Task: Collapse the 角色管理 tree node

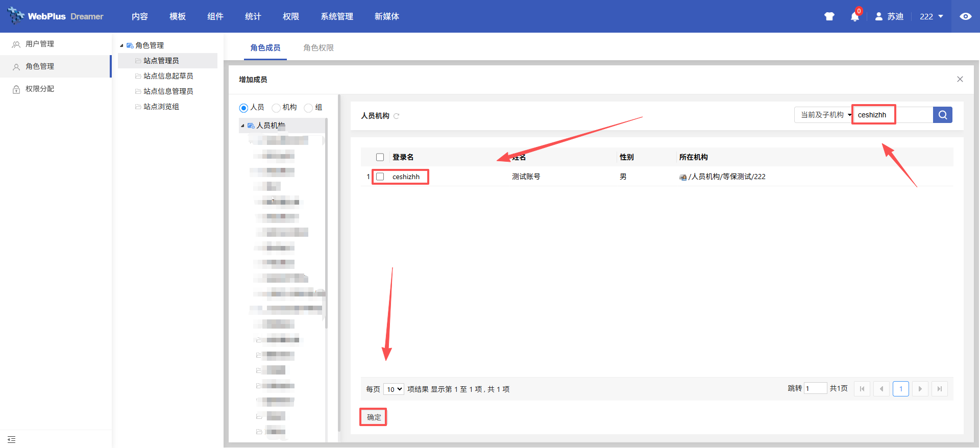Action: (121, 46)
